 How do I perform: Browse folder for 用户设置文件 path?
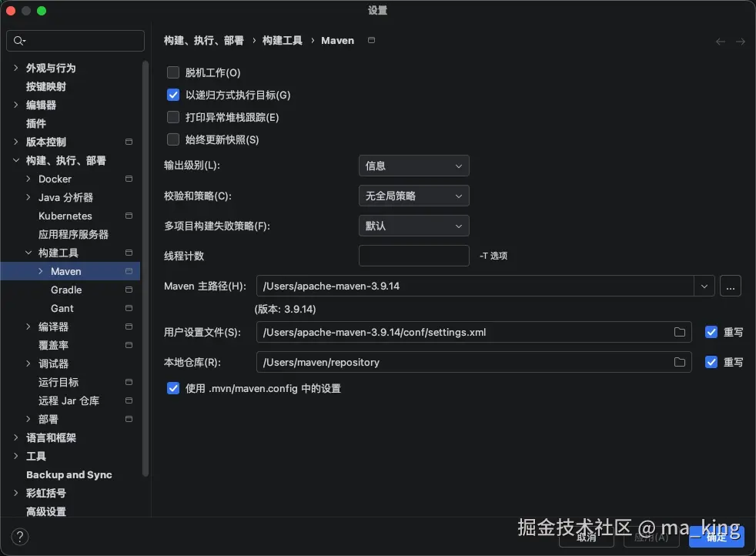pyautogui.click(x=679, y=332)
